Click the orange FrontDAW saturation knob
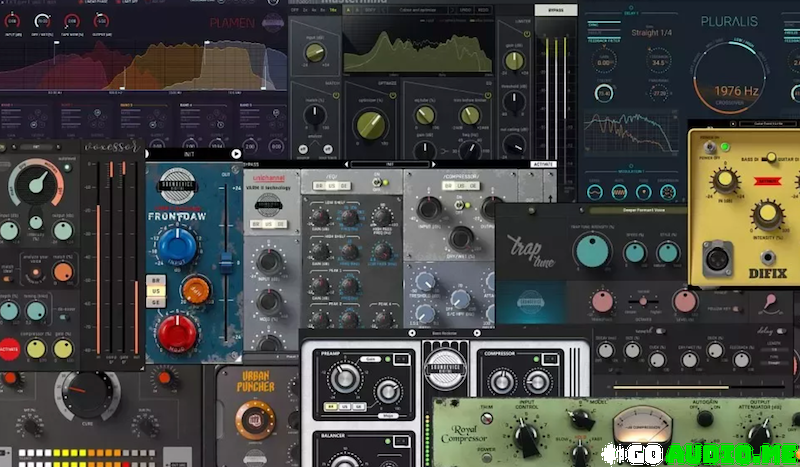 (196, 289)
